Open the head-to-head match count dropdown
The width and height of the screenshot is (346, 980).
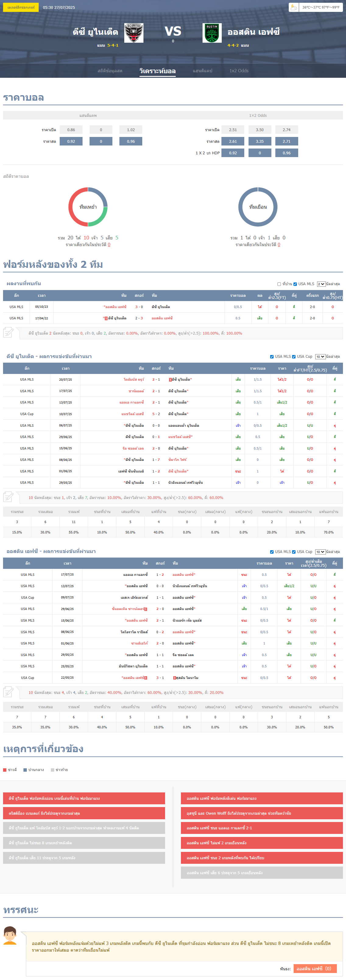click(x=321, y=284)
